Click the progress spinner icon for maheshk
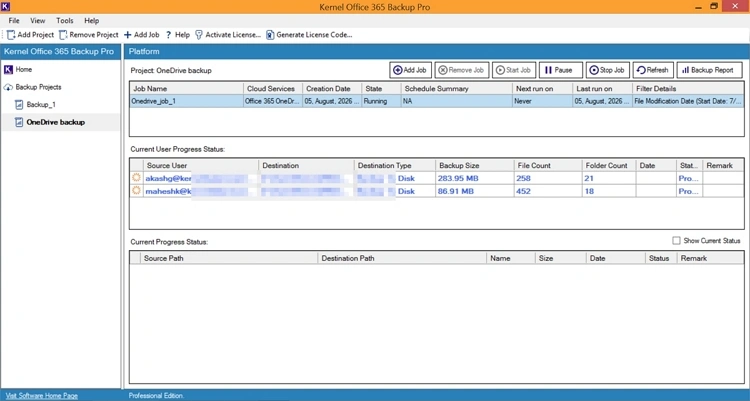 136,190
